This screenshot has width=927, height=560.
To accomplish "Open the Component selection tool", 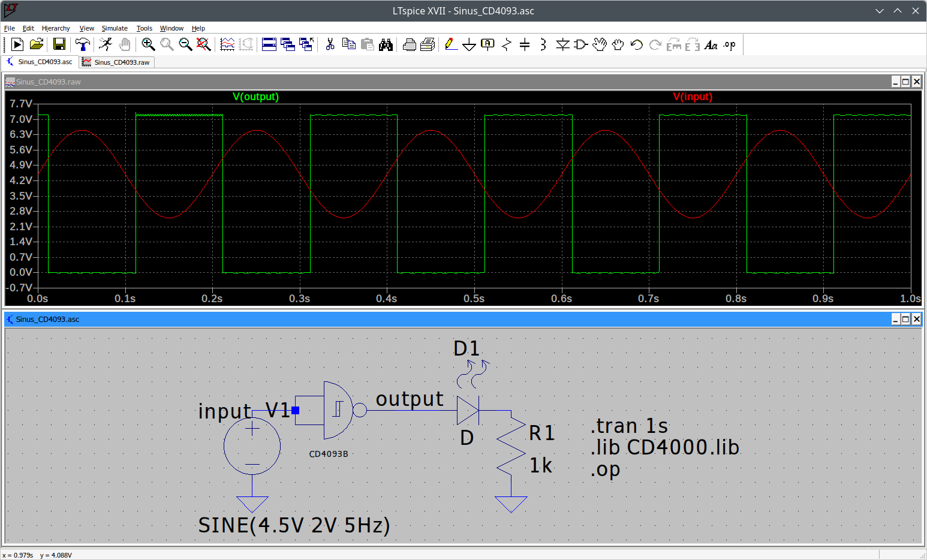I will coord(580,44).
